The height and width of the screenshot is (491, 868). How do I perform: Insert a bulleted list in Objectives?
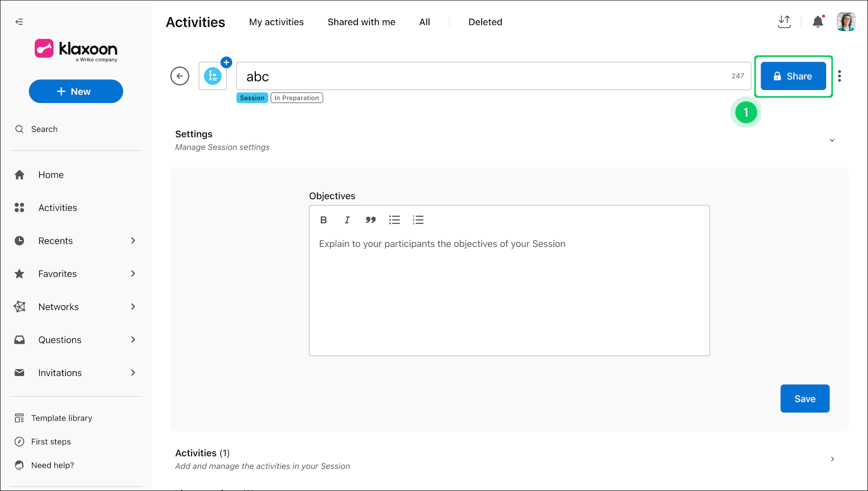coord(395,220)
